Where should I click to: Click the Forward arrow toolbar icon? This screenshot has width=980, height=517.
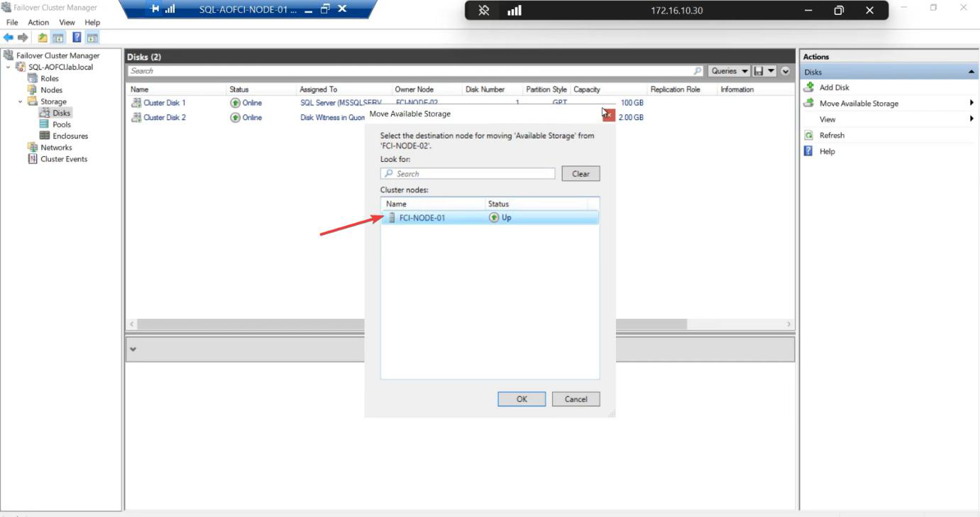pyautogui.click(x=23, y=38)
